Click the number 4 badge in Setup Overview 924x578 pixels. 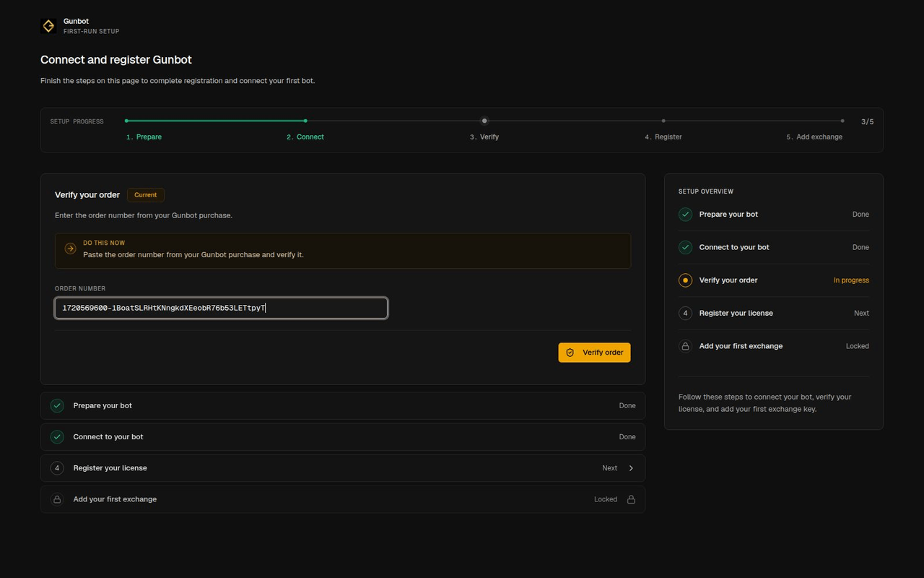click(685, 313)
